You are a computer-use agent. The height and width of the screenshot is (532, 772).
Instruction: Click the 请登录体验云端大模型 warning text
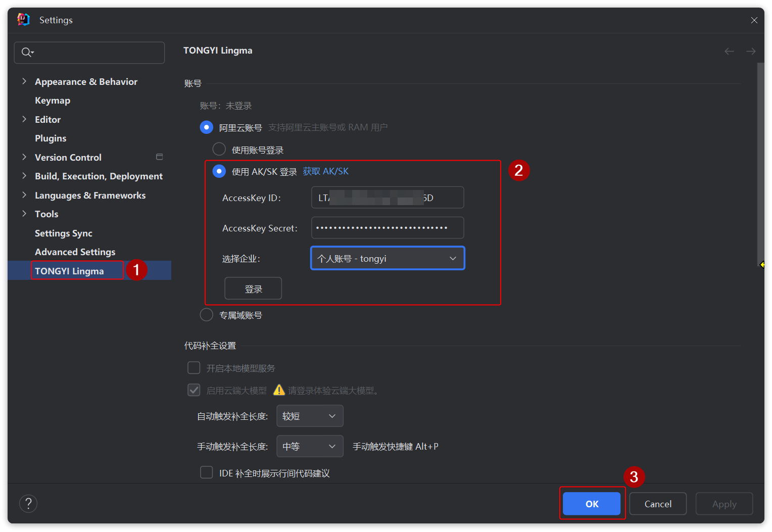[x=334, y=390]
